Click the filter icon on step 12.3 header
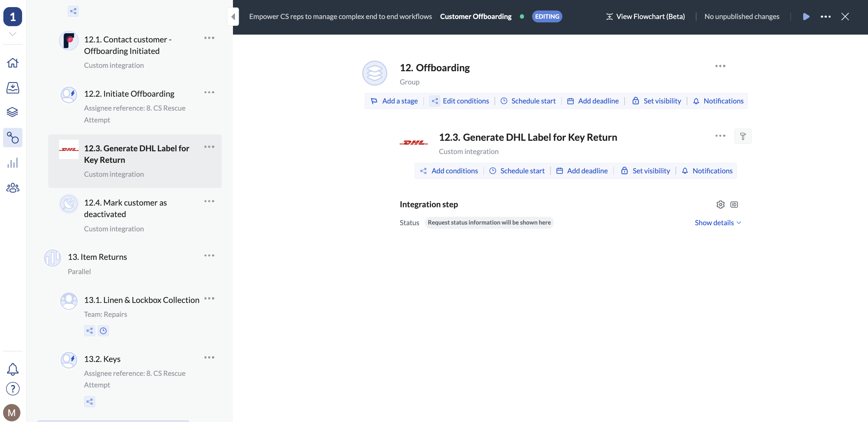868x422 pixels. pyautogui.click(x=742, y=136)
